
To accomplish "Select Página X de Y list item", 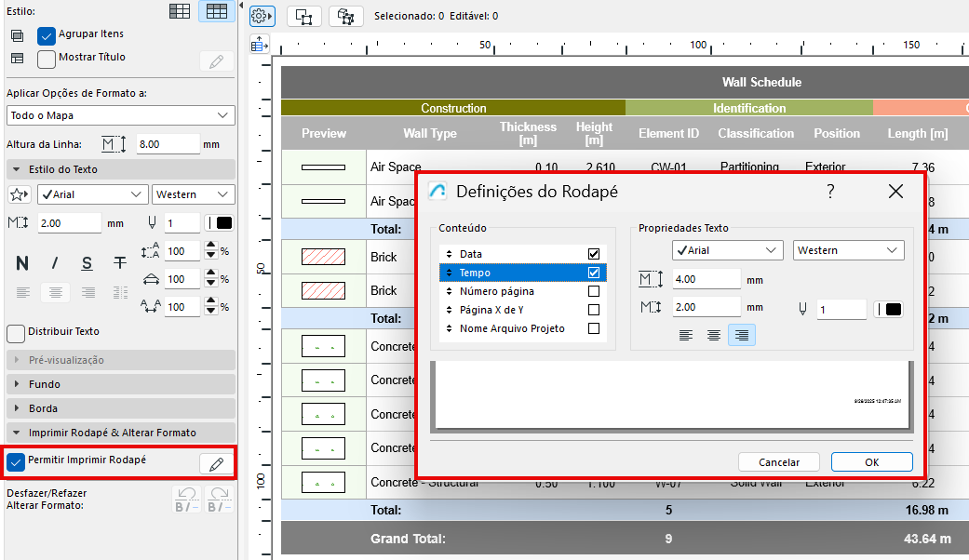I will (x=495, y=310).
